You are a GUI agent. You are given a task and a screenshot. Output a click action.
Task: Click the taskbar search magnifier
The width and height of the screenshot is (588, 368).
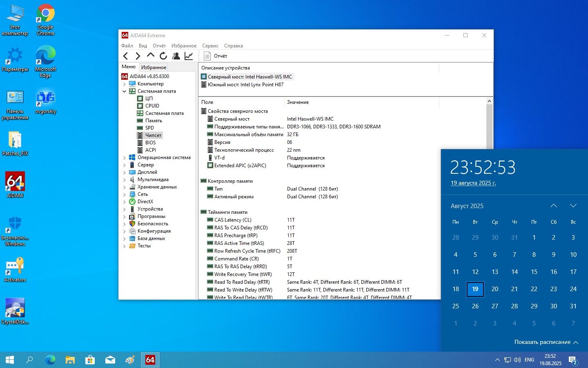coord(29,360)
